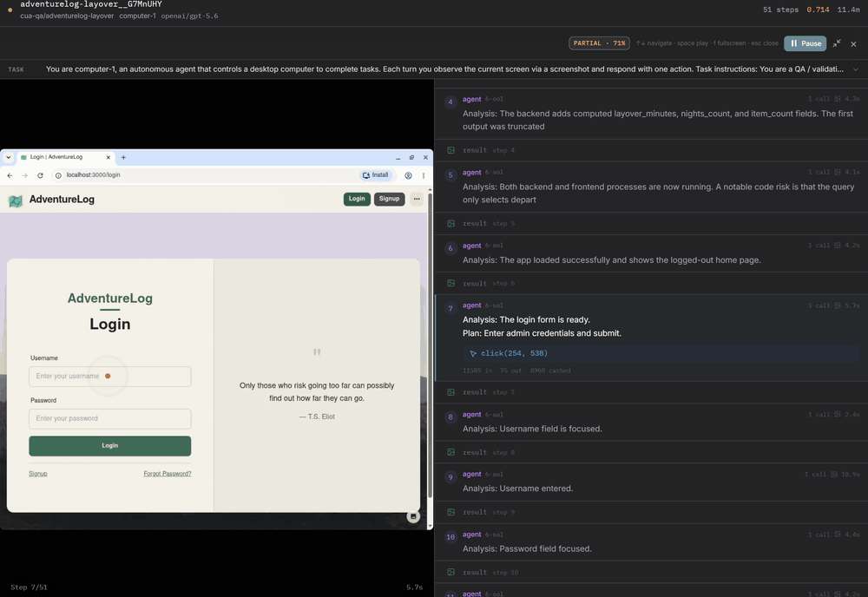The image size is (868, 597).
Task: Select agent step 8 entry
Action: click(x=651, y=423)
